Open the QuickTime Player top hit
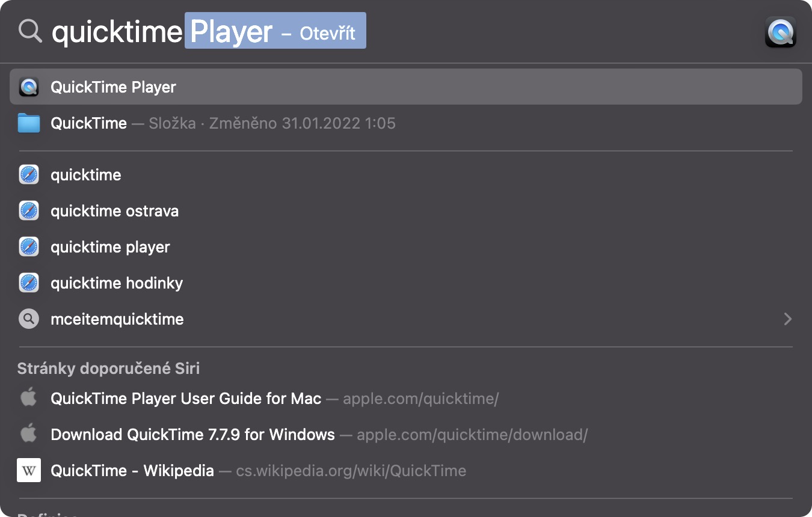 tap(113, 87)
